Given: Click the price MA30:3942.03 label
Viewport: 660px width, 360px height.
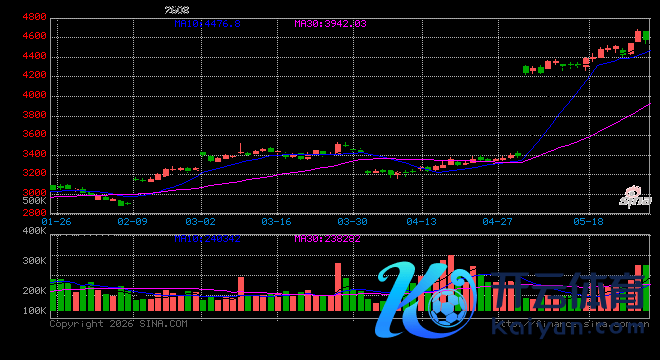Looking at the screenshot, I should coord(330,24).
